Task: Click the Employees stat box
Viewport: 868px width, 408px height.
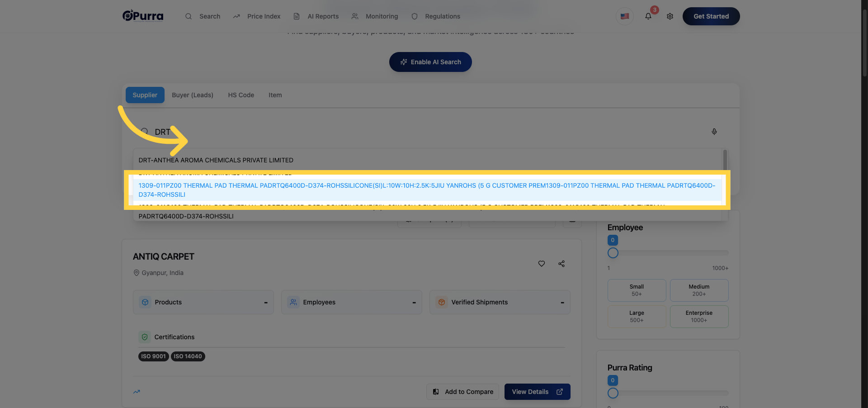Action: [352, 302]
